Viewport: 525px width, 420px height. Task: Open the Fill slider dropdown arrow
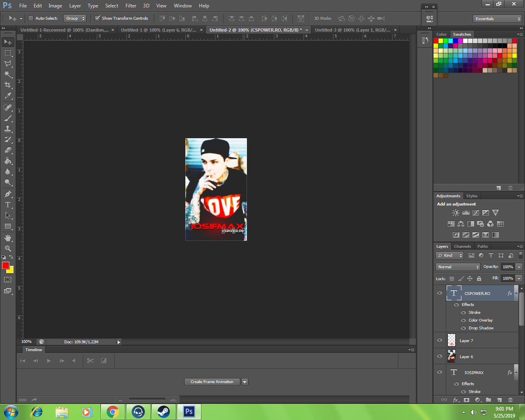click(519, 278)
